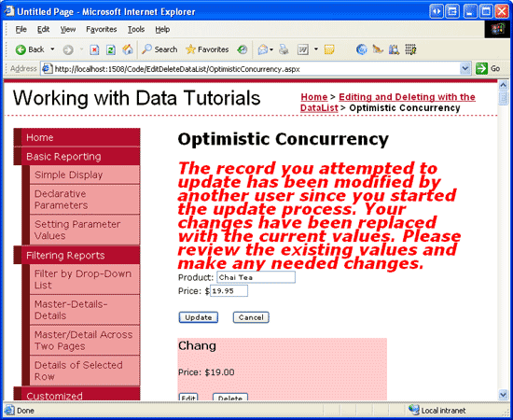Open Details of Selected Row item
Viewport: 513px width, 420px height.
click(x=84, y=371)
